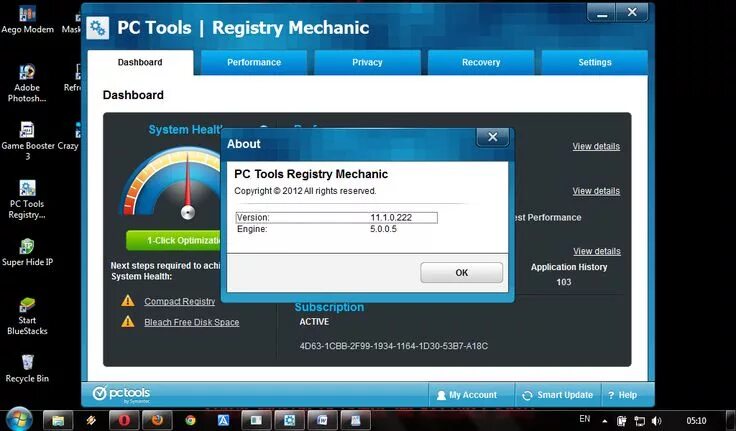736x431 pixels.
Task: Click the Bleach Free Disk Space warning icon
Action: point(128,322)
